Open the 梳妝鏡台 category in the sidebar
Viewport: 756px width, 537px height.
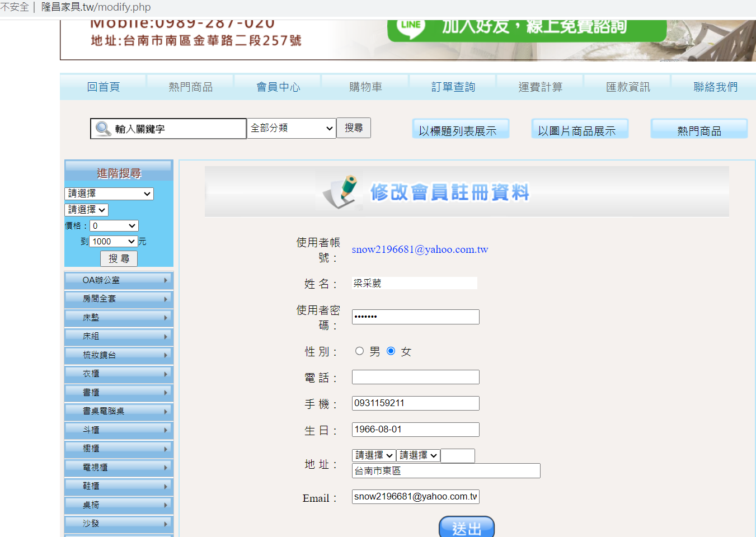(119, 355)
